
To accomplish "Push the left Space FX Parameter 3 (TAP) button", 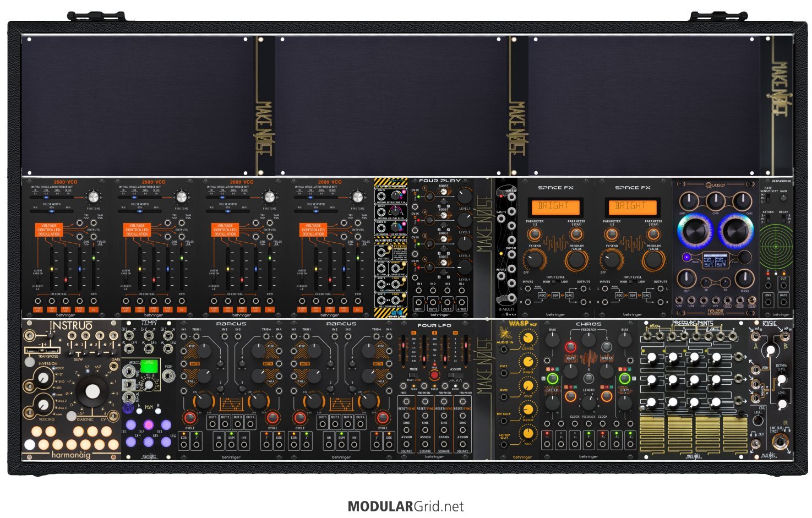I will [x=576, y=233].
